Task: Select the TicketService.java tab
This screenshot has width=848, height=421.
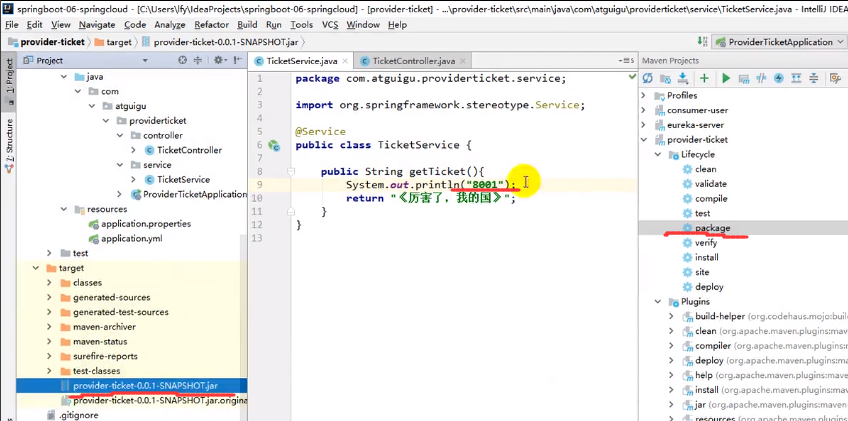Action: tap(302, 61)
